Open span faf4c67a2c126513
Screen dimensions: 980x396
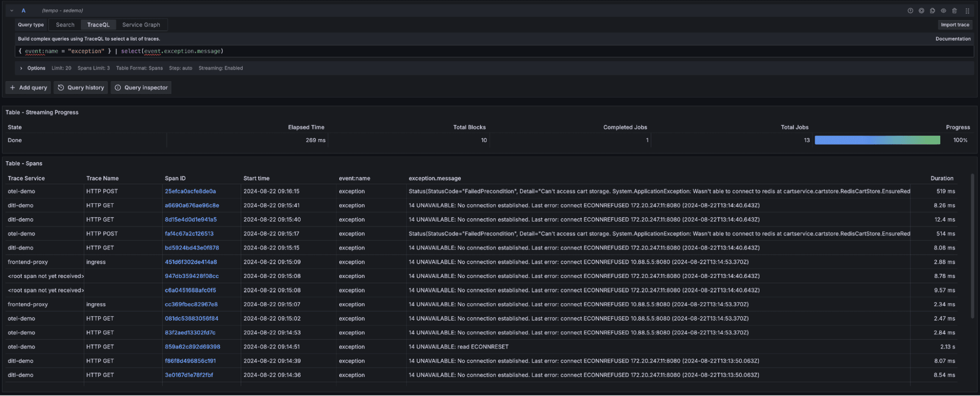[189, 234]
